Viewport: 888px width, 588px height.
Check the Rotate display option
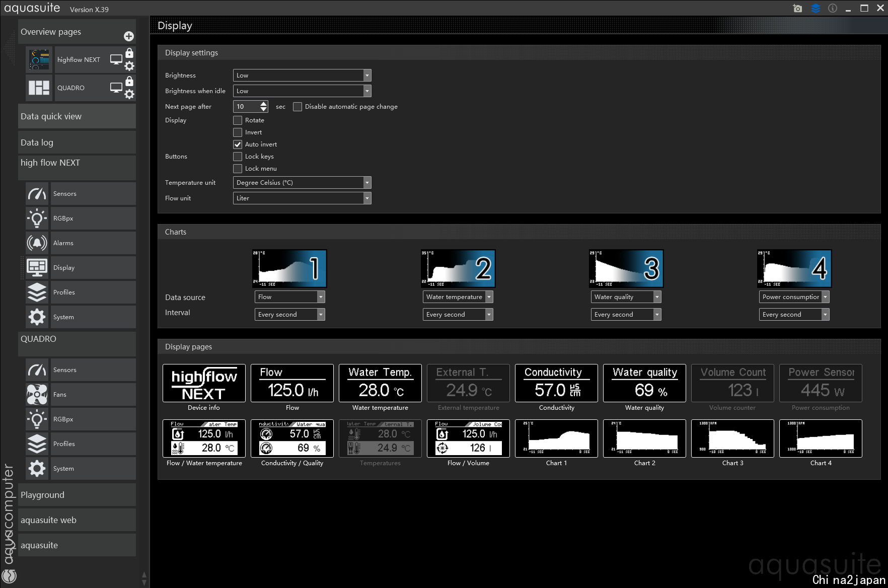tap(238, 120)
